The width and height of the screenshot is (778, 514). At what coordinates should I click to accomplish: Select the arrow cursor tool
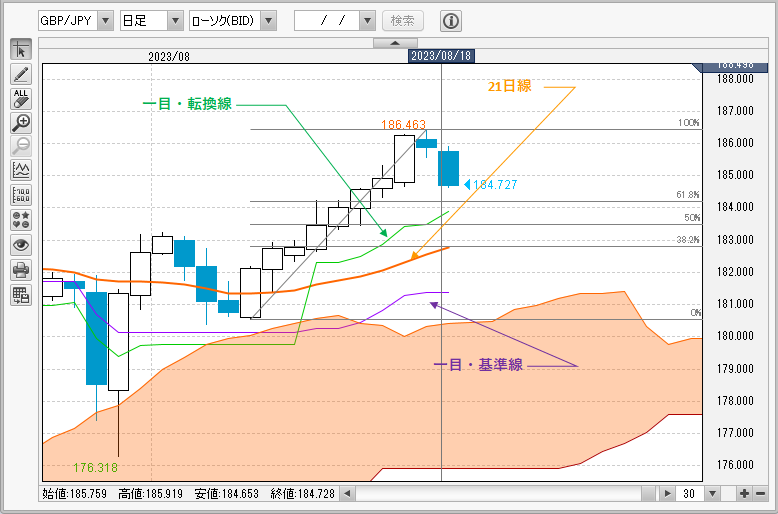[21, 50]
